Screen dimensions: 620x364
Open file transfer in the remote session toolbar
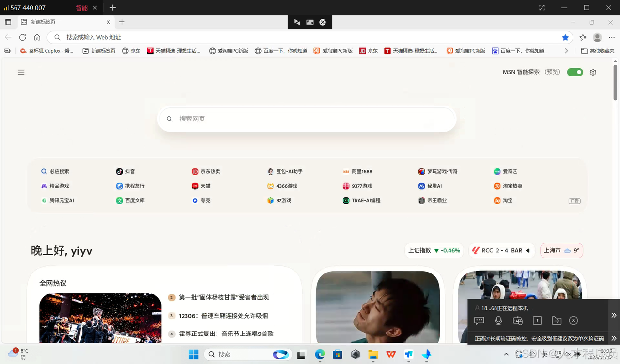tap(557, 320)
